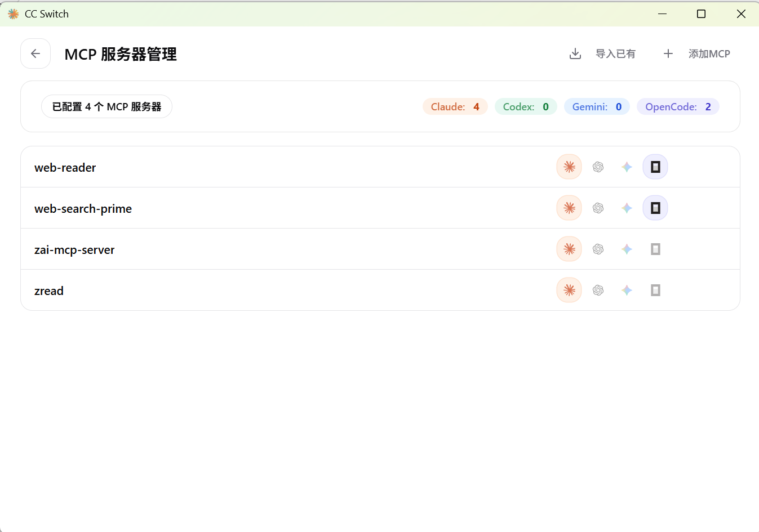
Task: Click the OpenCode icon for zread
Action: 655,290
